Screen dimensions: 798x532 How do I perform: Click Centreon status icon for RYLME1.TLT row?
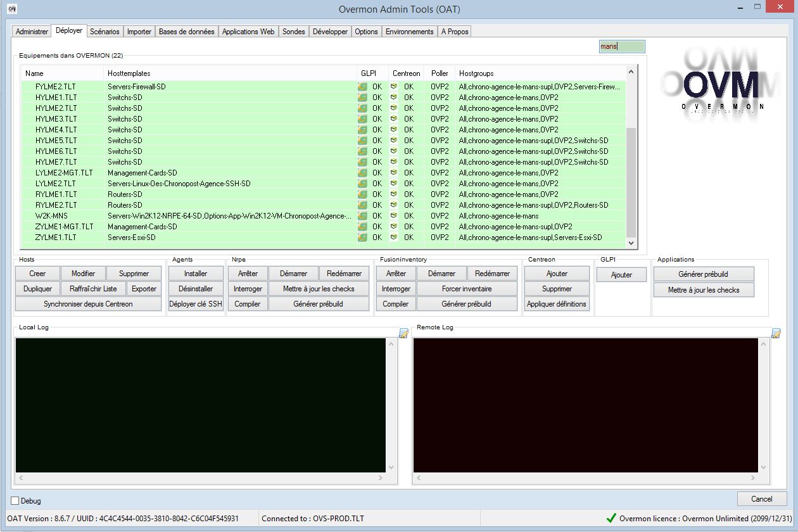[x=394, y=194]
